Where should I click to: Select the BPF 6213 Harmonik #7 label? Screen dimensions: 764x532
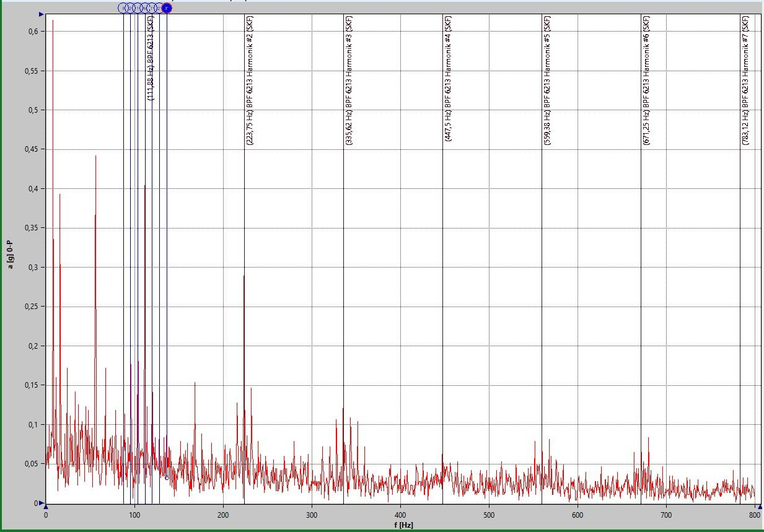click(745, 81)
